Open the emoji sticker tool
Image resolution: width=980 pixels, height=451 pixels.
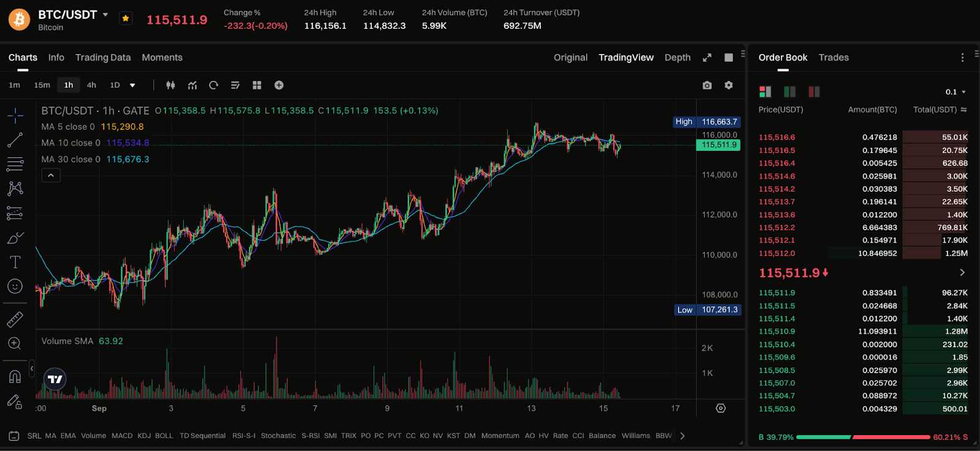click(x=15, y=286)
